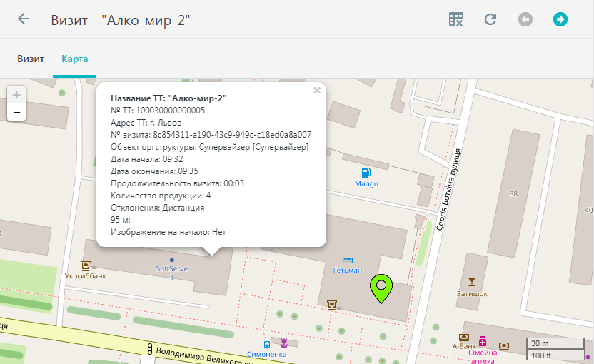Image resolution: width=594 pixels, height=364 pixels.
Task: Click the traffic light icon on road
Action: [x=150, y=349]
